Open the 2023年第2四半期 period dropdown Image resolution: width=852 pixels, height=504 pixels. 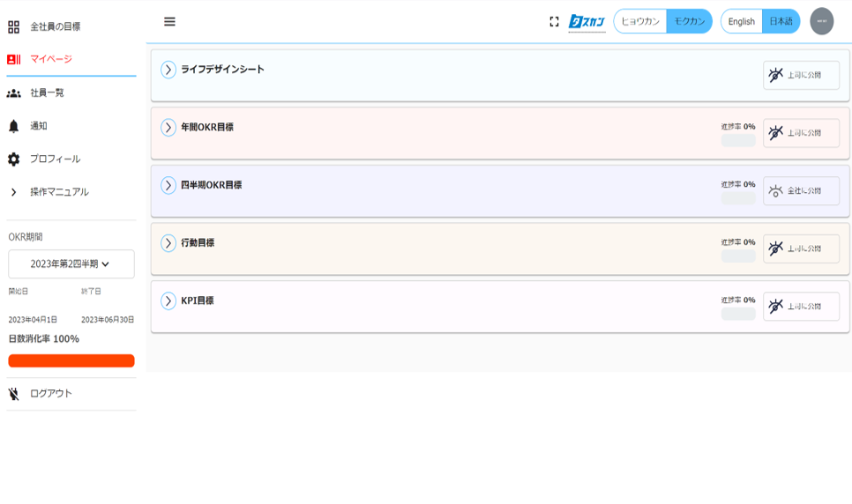click(71, 263)
